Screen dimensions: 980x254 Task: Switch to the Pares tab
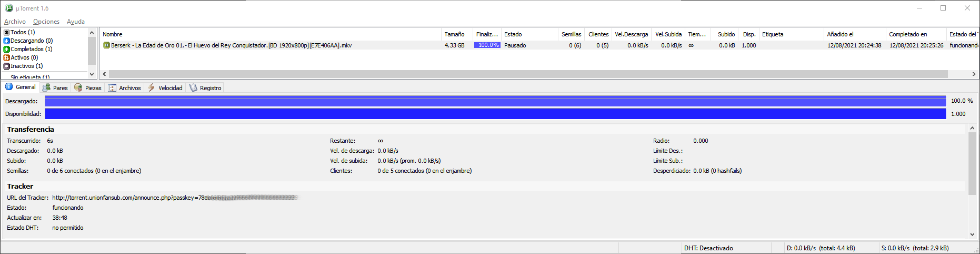[x=55, y=87]
